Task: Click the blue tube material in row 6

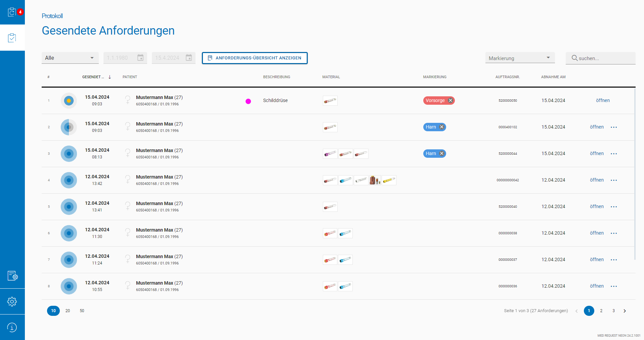Action: point(345,233)
